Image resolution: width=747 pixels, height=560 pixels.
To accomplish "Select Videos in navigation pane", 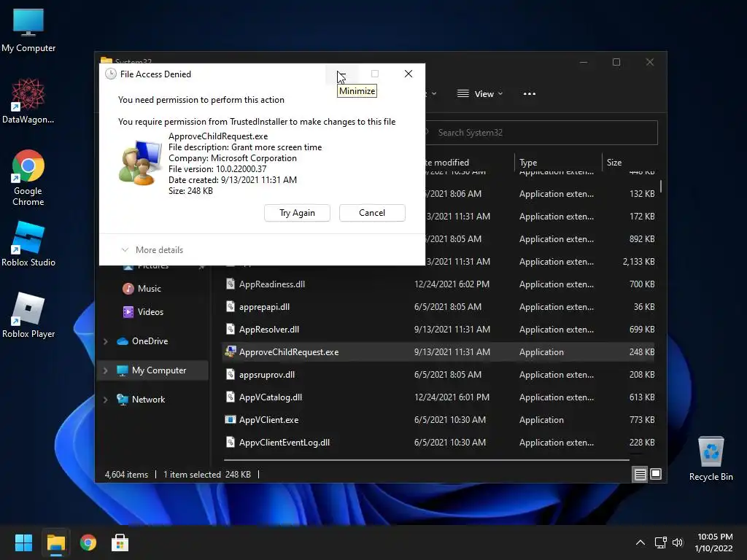I will point(150,312).
